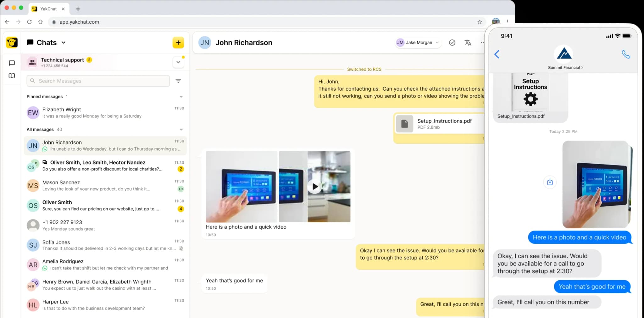
Task: Click the browser home icon
Action: [x=40, y=22]
